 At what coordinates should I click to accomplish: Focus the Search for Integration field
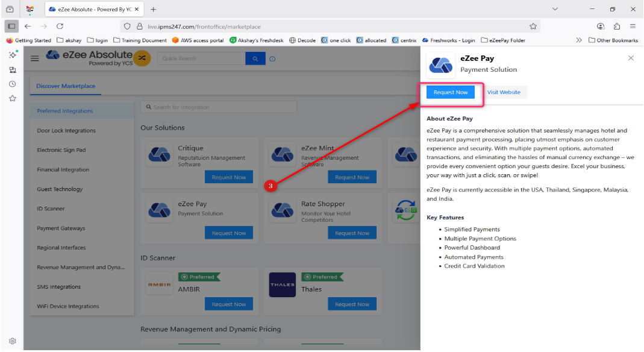[219, 107]
